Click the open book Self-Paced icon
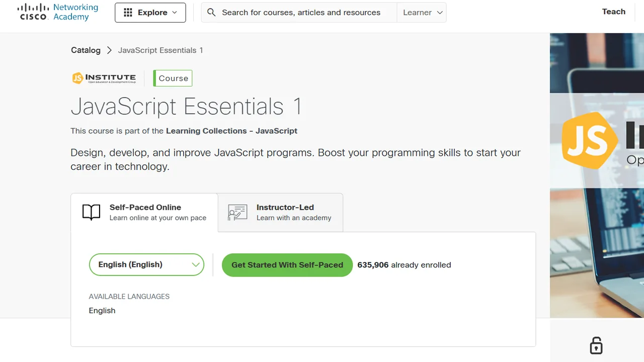 [x=91, y=212]
